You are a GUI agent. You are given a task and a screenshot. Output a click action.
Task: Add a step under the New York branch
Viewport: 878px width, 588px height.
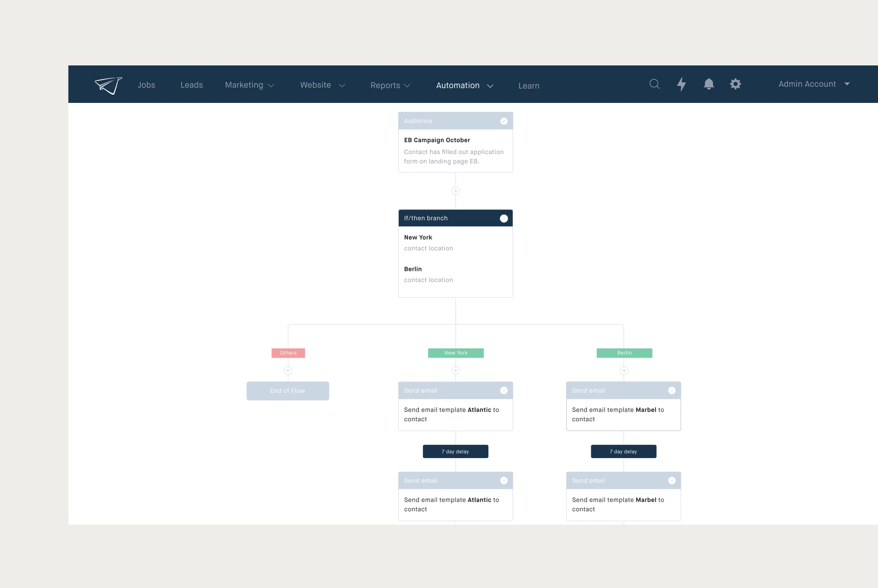coord(456,371)
